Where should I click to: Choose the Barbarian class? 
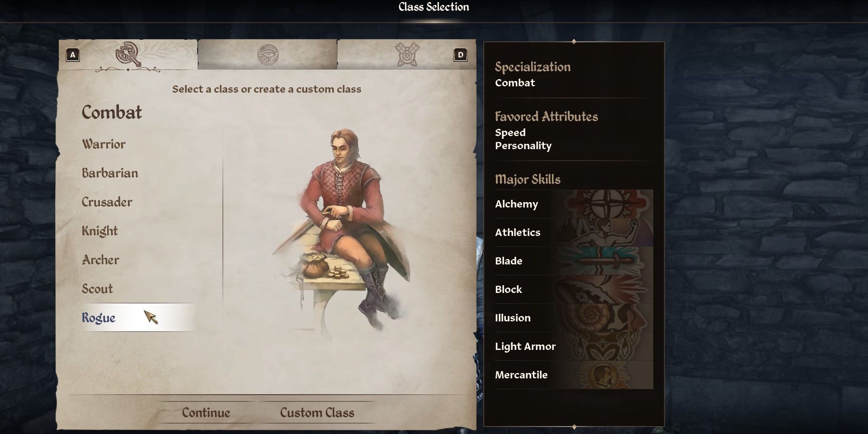click(110, 173)
